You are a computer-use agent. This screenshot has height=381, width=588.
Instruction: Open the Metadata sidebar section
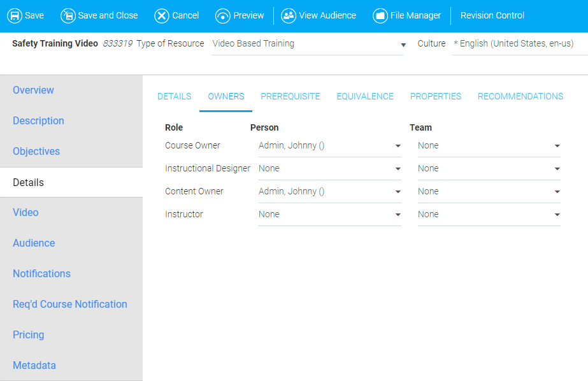pyautogui.click(x=34, y=366)
